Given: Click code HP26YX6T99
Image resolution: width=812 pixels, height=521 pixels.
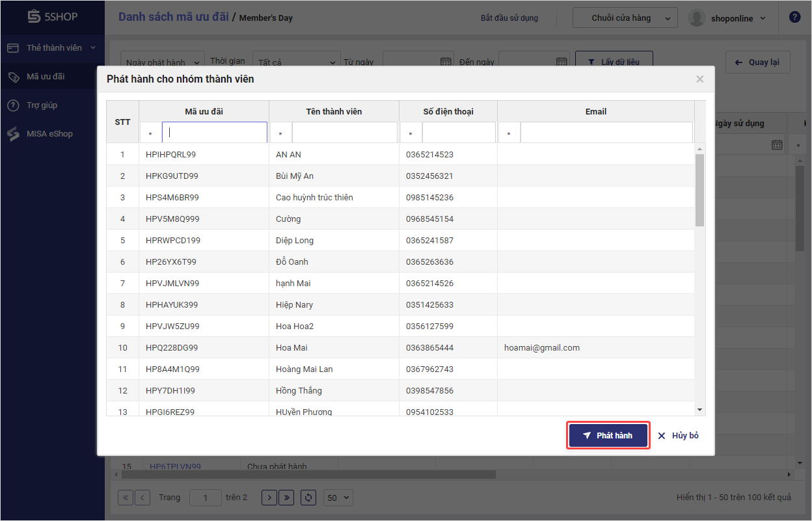Looking at the screenshot, I should coord(171,262).
